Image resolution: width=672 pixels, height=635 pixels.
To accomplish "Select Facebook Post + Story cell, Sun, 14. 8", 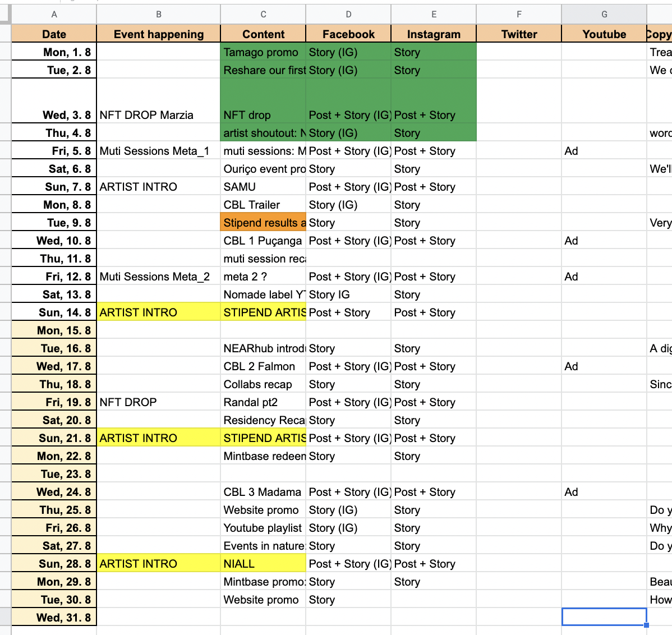I will (x=348, y=312).
